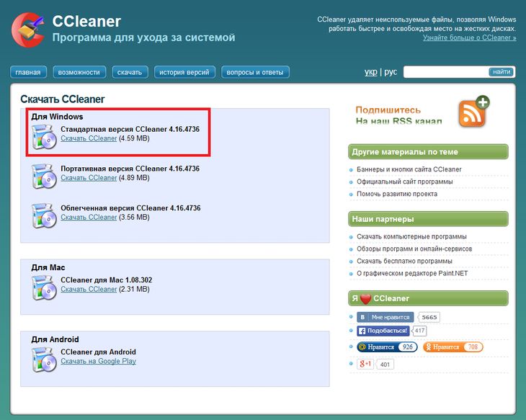Click the portable version installer disc icon

pos(44,176)
